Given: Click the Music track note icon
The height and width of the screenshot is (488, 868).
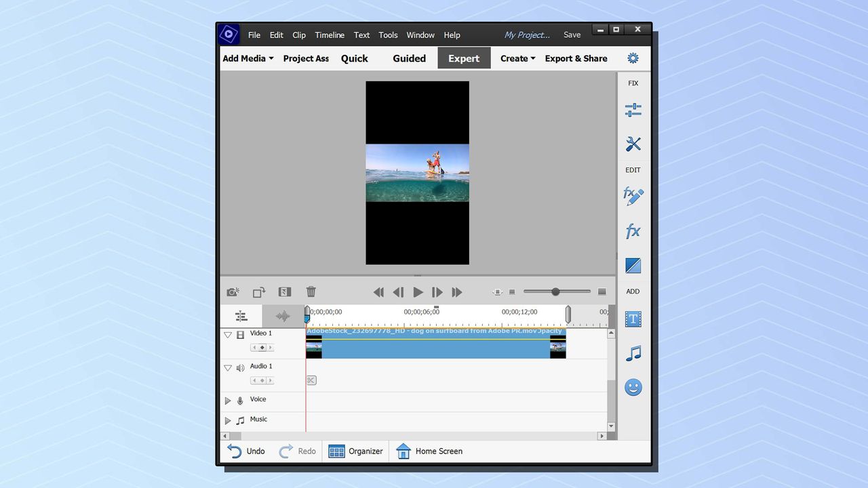Looking at the screenshot, I should [x=240, y=421].
